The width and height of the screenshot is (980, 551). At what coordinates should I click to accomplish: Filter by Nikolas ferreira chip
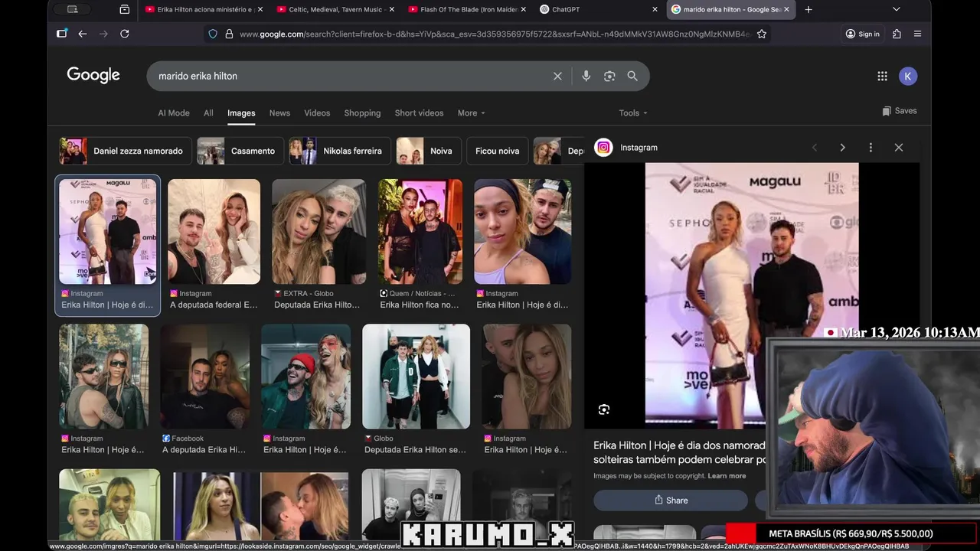point(340,151)
